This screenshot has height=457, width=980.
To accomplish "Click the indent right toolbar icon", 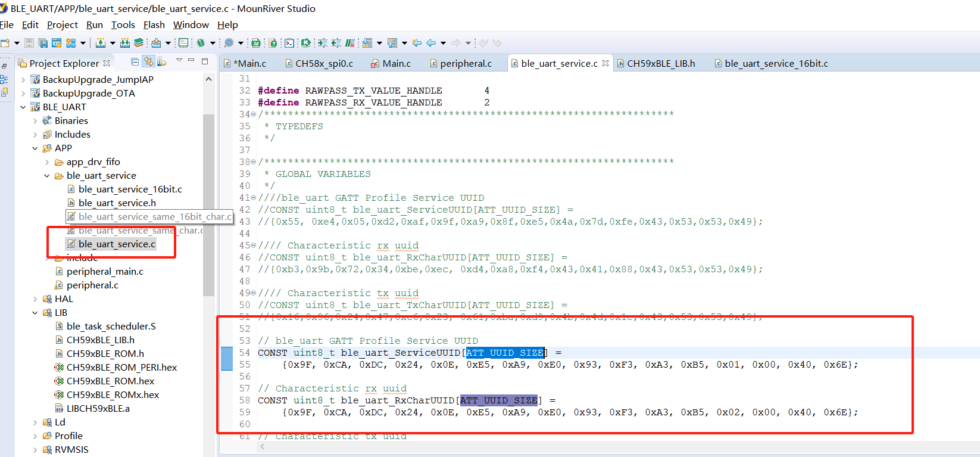I will (322, 43).
